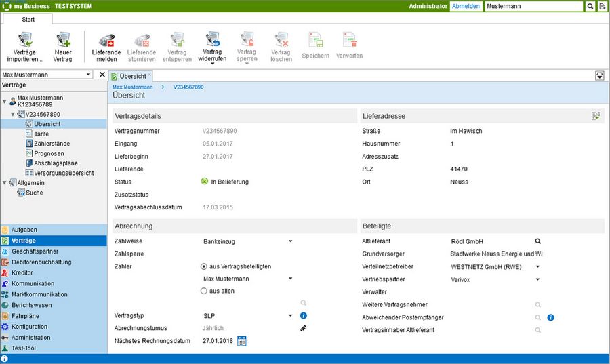Click the Max Mustermann breadcrumb link
The image size is (610, 364).
click(x=133, y=87)
